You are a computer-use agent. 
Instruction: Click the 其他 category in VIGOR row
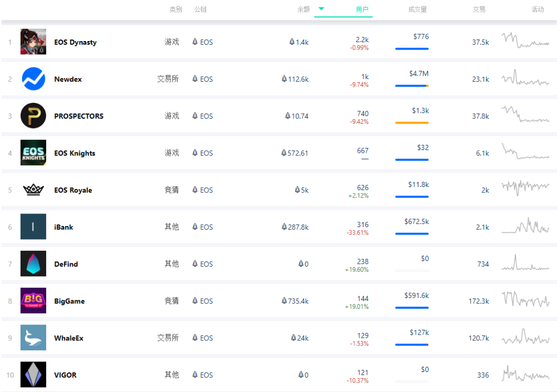click(171, 374)
